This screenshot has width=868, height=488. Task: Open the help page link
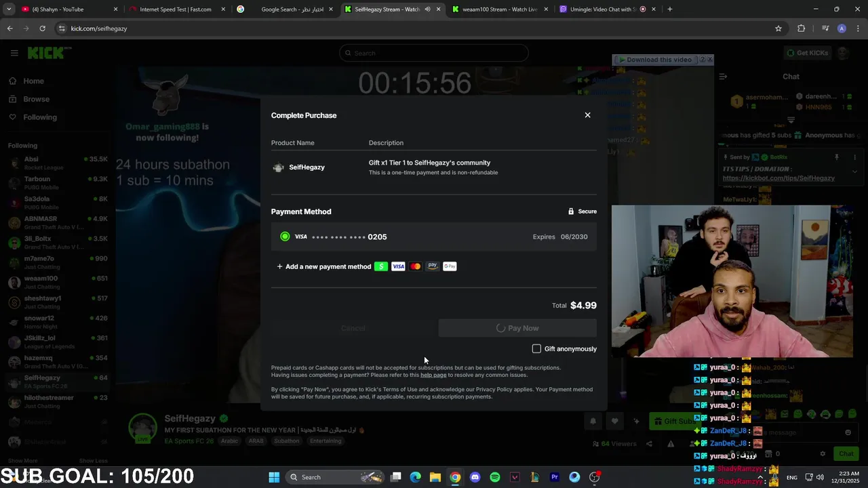click(433, 375)
